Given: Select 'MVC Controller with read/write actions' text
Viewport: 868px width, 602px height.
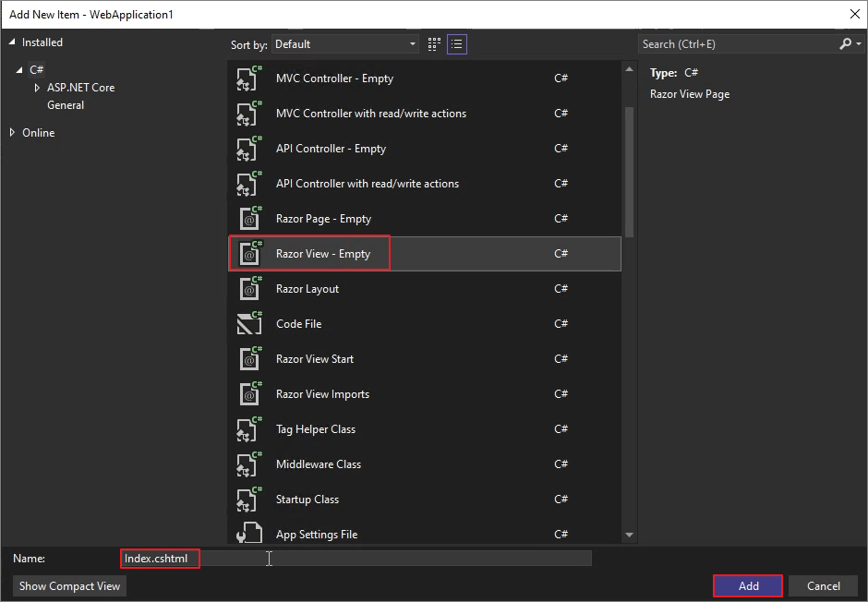Looking at the screenshot, I should pos(371,114).
